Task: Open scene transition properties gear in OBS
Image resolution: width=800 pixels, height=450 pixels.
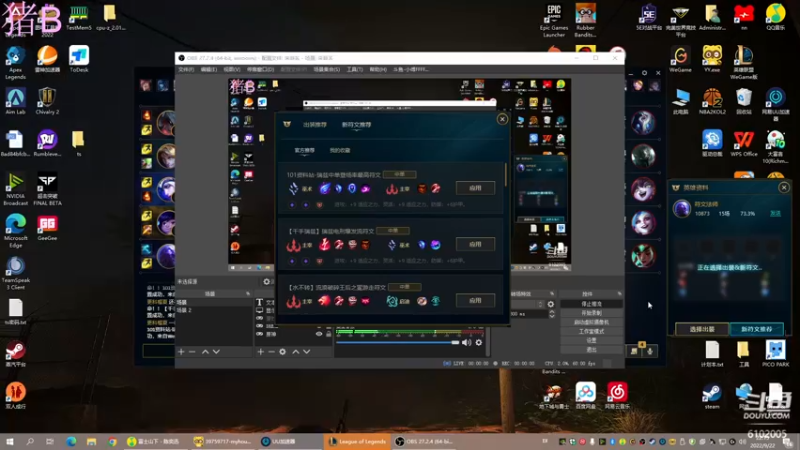Action: (x=551, y=304)
